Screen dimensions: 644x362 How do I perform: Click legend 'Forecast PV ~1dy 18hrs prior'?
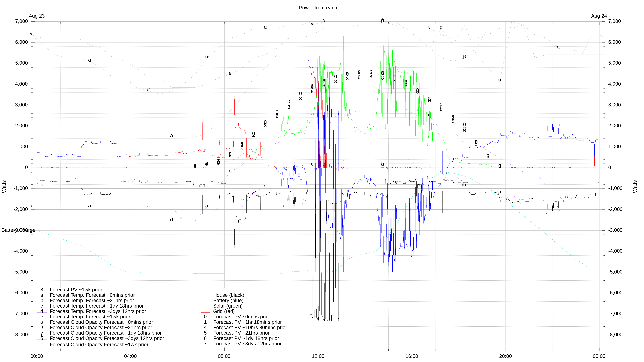click(x=246, y=338)
